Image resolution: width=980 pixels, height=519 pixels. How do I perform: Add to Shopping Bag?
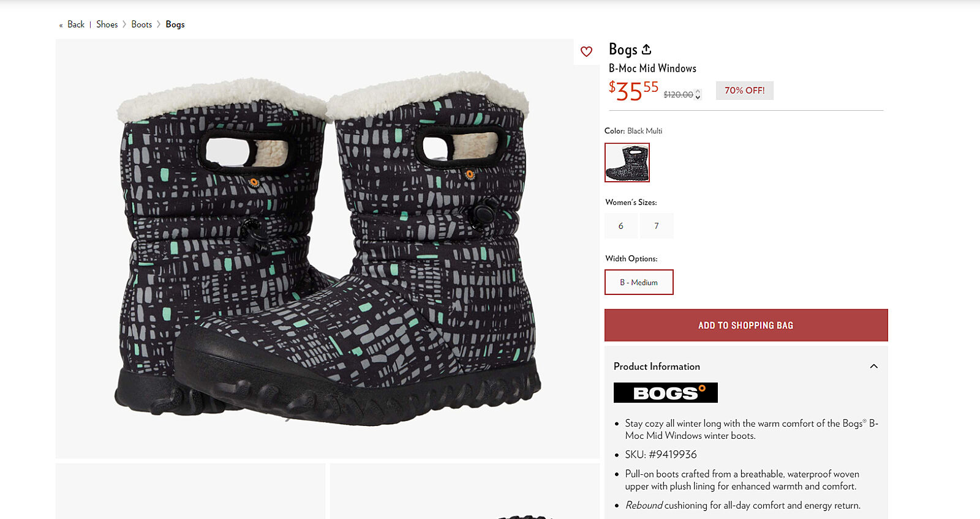tap(746, 325)
